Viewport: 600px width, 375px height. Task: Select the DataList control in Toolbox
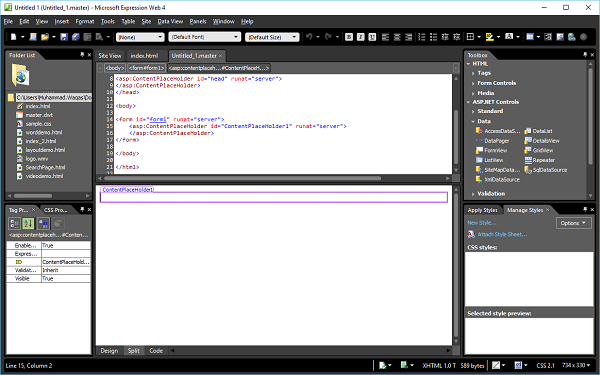click(x=538, y=131)
